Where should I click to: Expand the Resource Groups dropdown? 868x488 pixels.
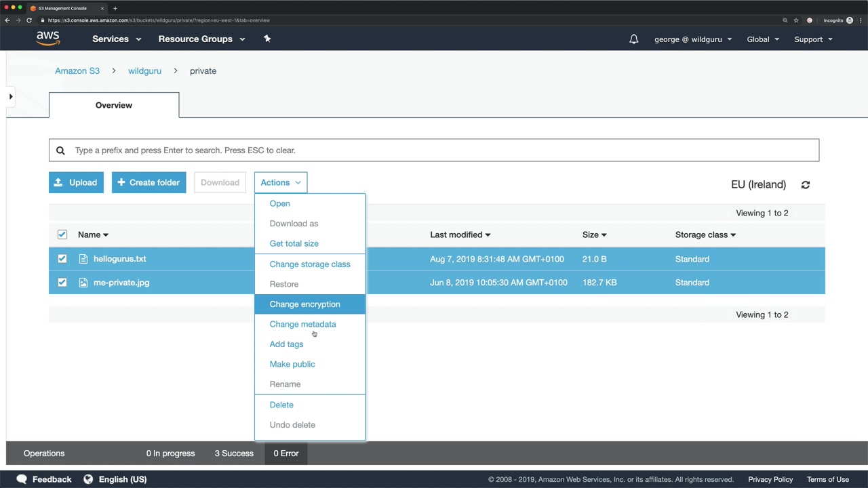click(x=201, y=39)
